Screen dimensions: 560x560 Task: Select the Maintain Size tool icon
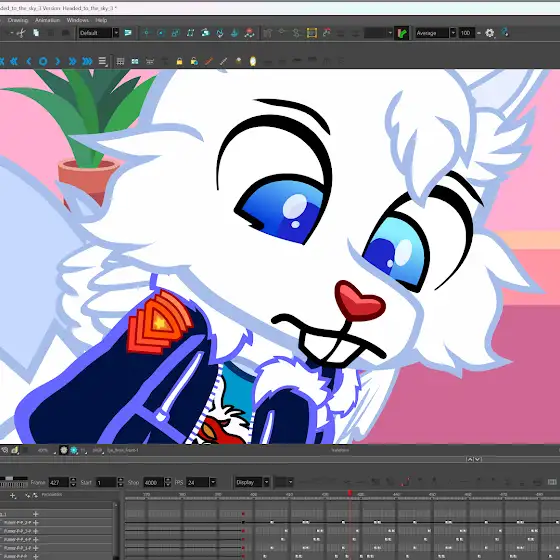click(205, 33)
